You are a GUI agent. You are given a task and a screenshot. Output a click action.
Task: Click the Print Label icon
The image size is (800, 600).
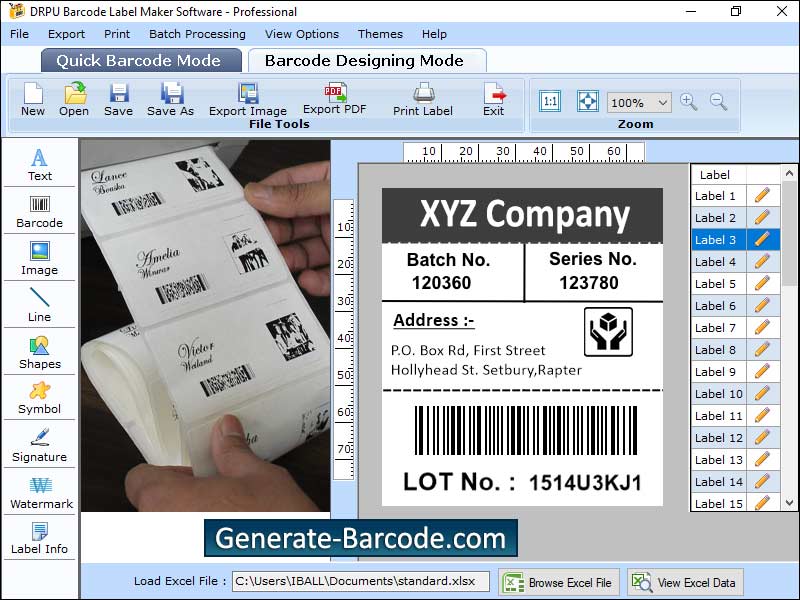pos(422,98)
